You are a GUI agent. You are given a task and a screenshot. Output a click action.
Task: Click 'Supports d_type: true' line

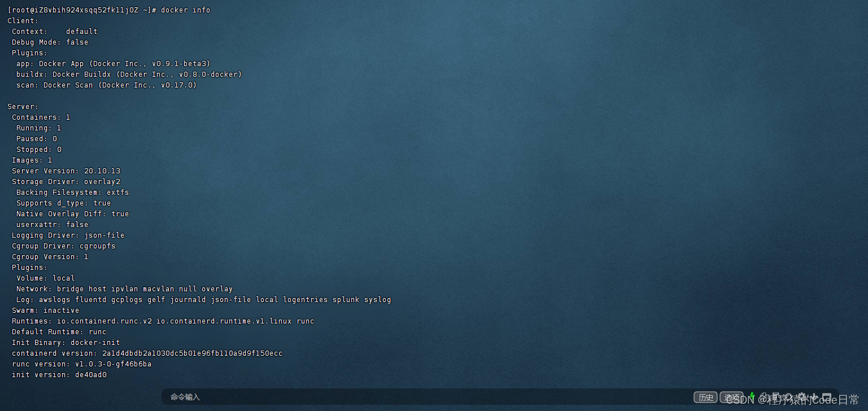(64, 203)
